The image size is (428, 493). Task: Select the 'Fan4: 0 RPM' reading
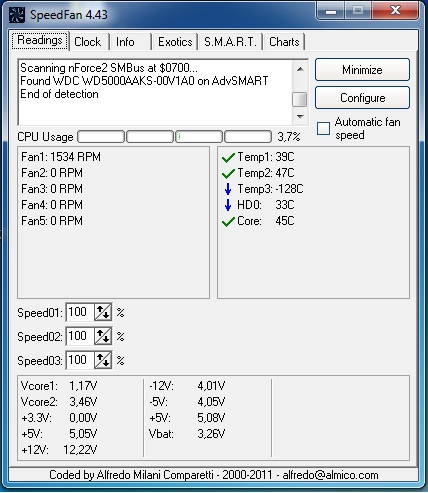click(x=52, y=205)
